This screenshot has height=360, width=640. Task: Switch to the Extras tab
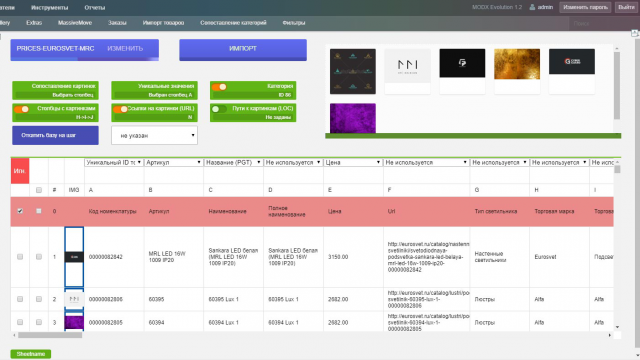tap(34, 23)
